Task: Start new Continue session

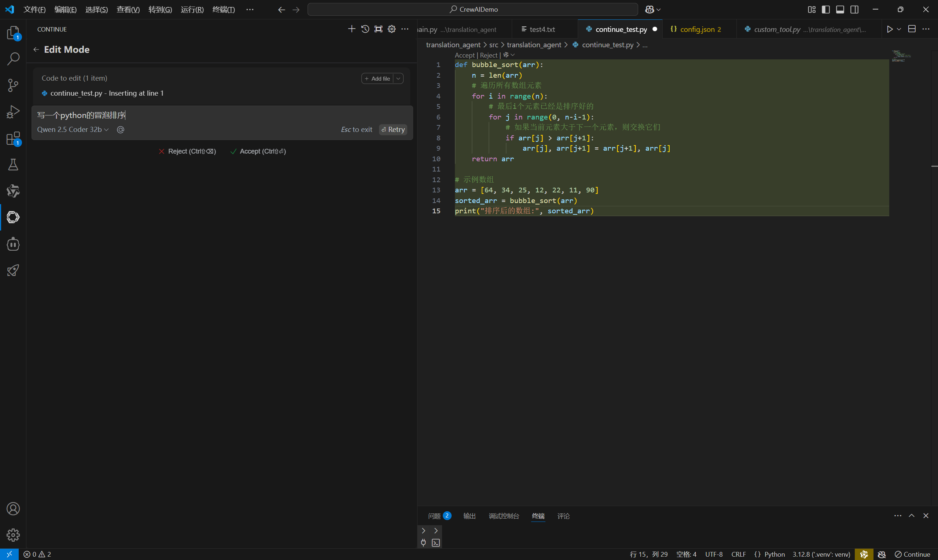Action: [351, 29]
